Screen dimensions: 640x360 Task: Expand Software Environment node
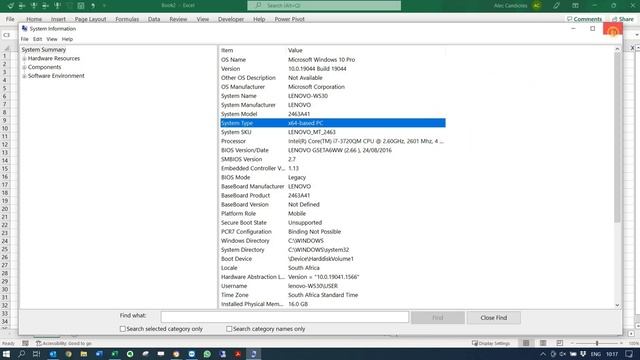24,76
